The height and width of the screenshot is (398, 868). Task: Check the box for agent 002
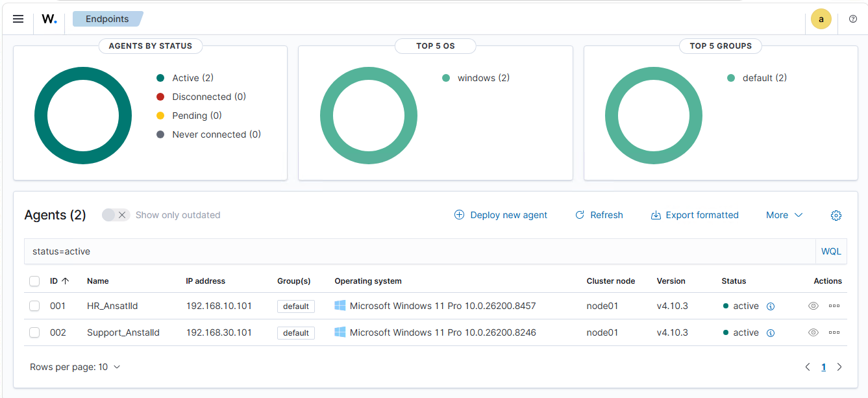34,332
